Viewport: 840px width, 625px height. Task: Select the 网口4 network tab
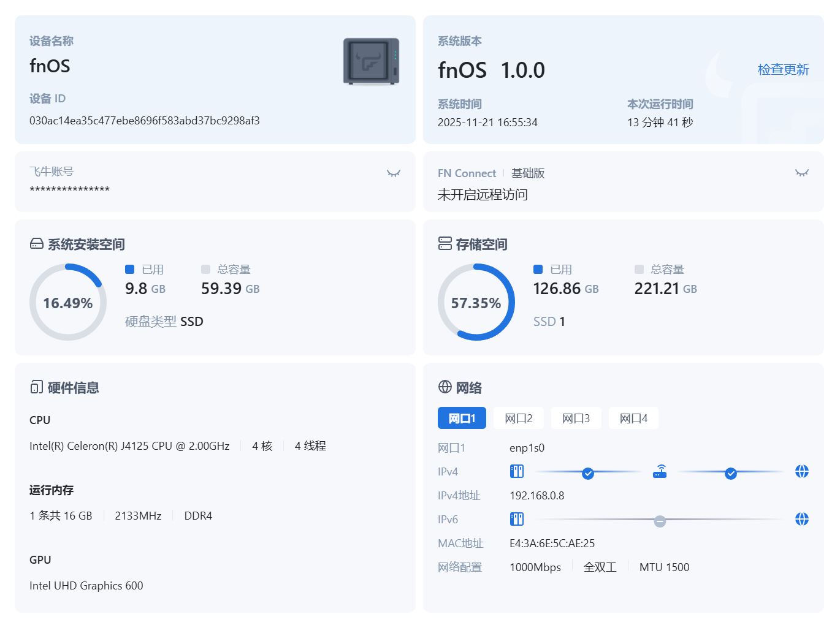tap(633, 419)
